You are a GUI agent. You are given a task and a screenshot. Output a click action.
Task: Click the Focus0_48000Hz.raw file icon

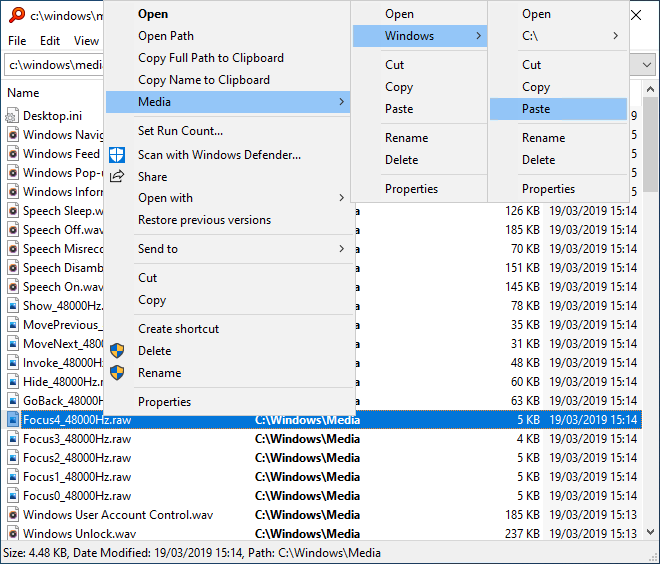13,496
